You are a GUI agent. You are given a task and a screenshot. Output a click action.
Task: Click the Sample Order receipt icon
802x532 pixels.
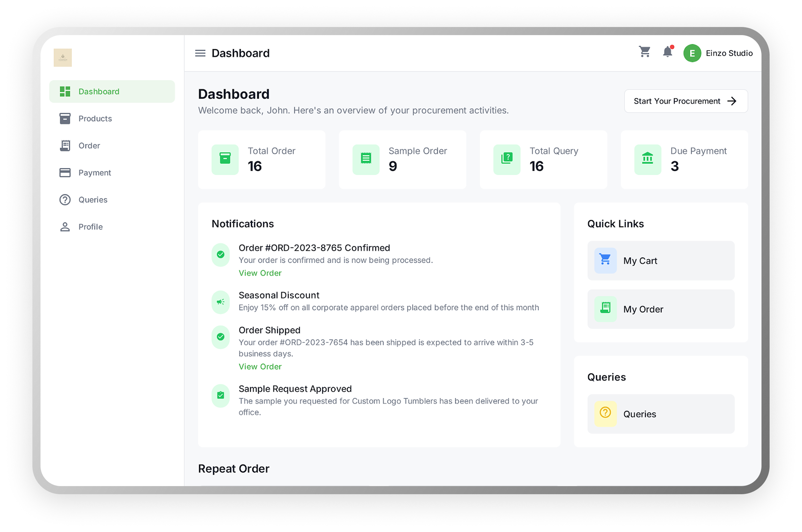click(x=366, y=159)
